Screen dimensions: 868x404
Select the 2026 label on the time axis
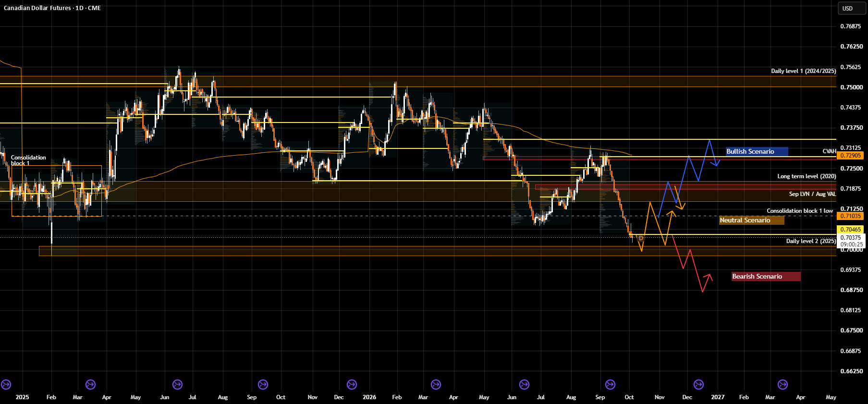369,397
